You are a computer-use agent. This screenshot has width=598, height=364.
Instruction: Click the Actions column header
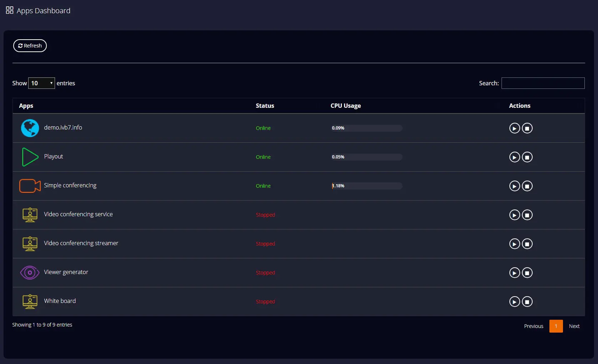pos(519,106)
